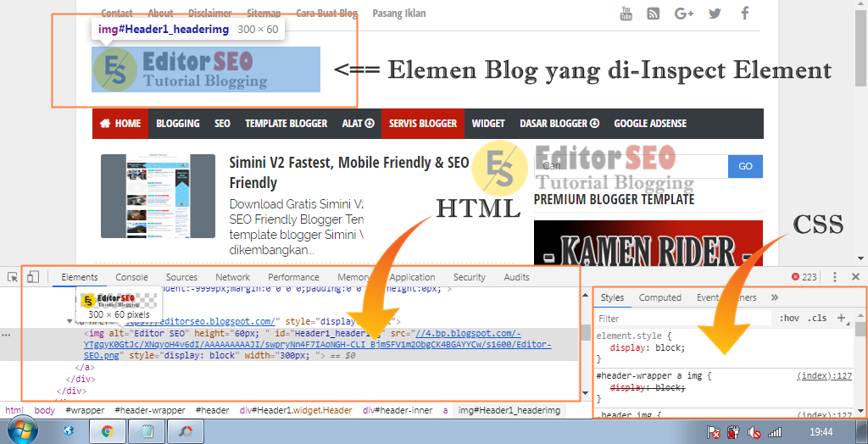The width and height of the screenshot is (868, 444).
Task: Open the (index):127 link for #header-wrapper
Action: tap(824, 375)
